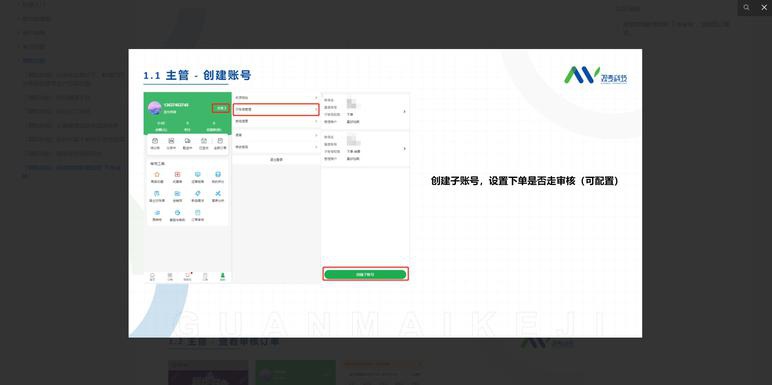Click the green-blue company logo on slide
The width and height of the screenshot is (772, 385).
(596, 75)
